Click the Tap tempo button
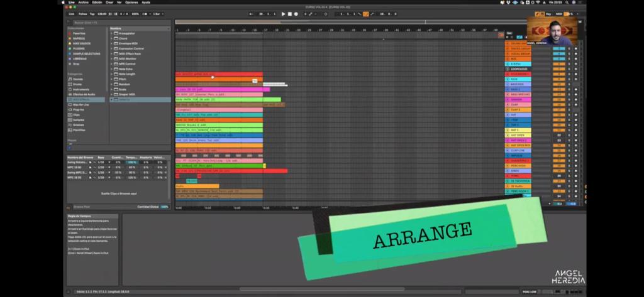Screen dimensions: 644x297 click(x=92, y=13)
